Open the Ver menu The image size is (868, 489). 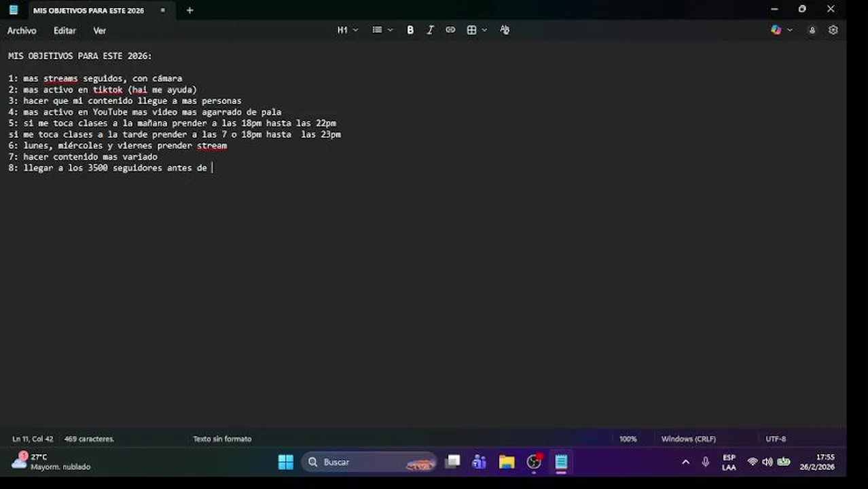pos(100,31)
